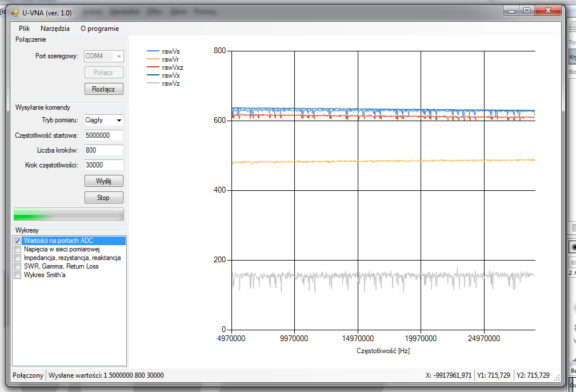This screenshot has height=392, width=576.
Task: Click the Wyślij button
Action: (x=103, y=181)
